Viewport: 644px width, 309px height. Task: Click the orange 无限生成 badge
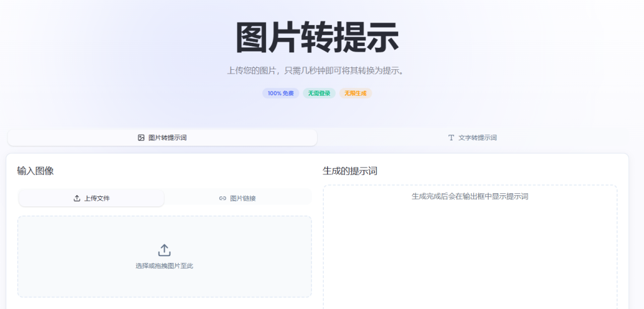pyautogui.click(x=355, y=93)
